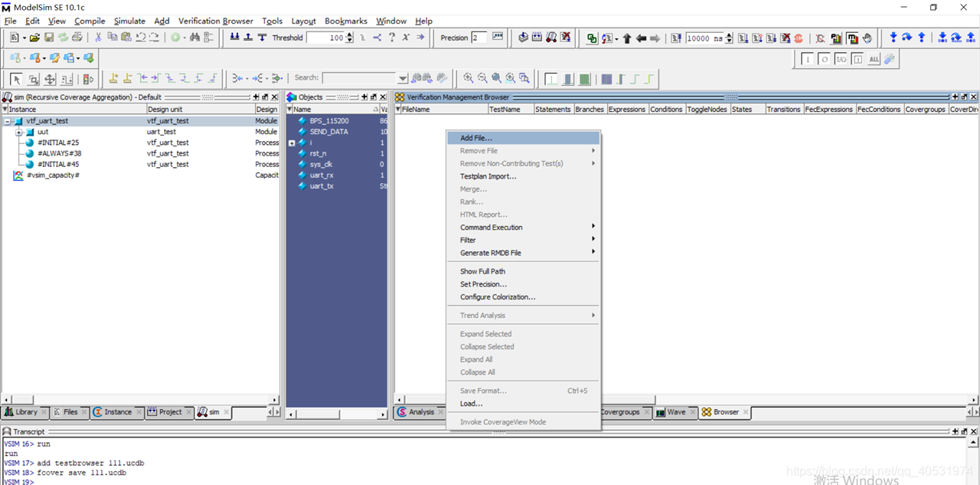Select Show Full Path menu entry

point(523,271)
